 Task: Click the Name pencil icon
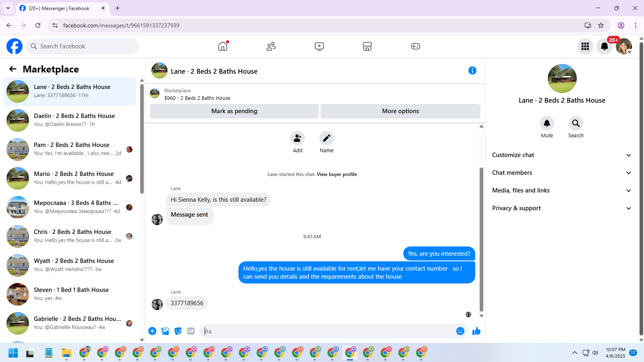tap(327, 138)
